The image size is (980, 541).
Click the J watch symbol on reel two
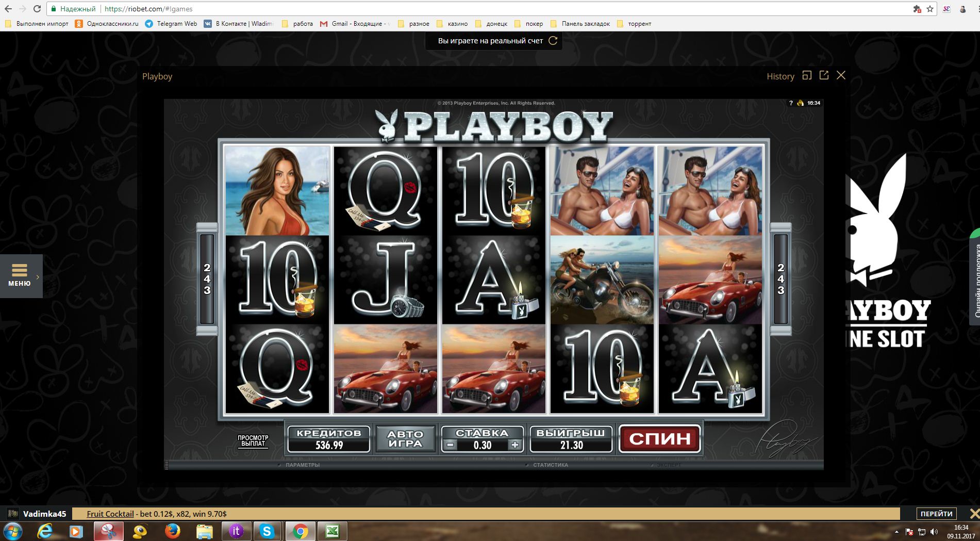386,280
